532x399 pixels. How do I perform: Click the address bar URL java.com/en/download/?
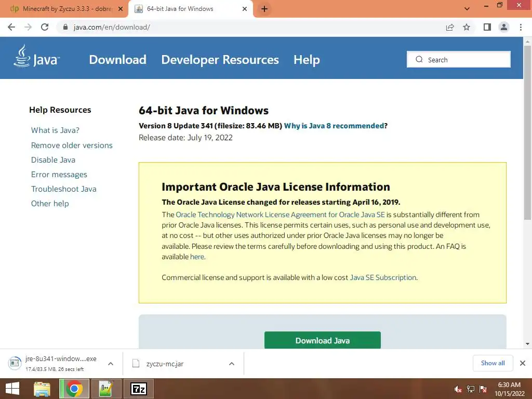coord(112,27)
